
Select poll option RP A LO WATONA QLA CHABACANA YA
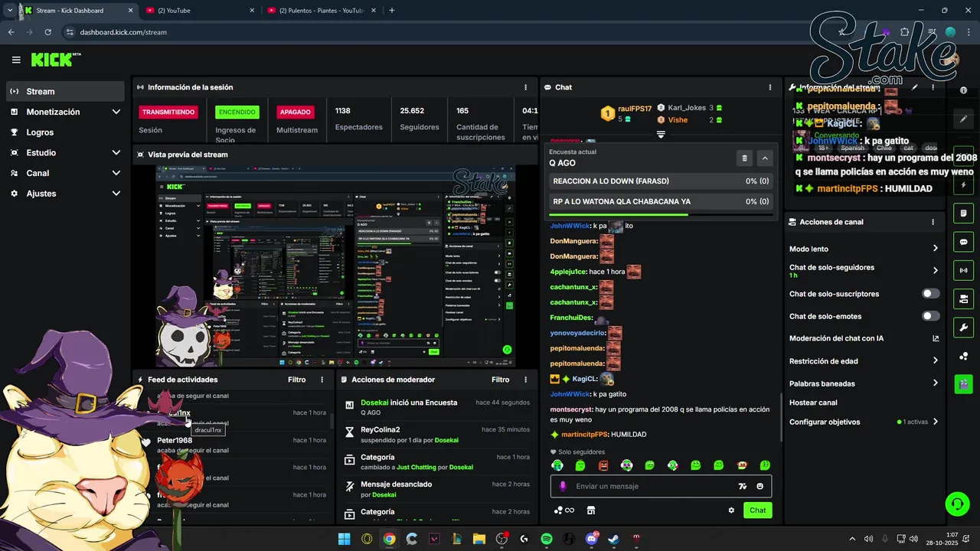coord(661,201)
